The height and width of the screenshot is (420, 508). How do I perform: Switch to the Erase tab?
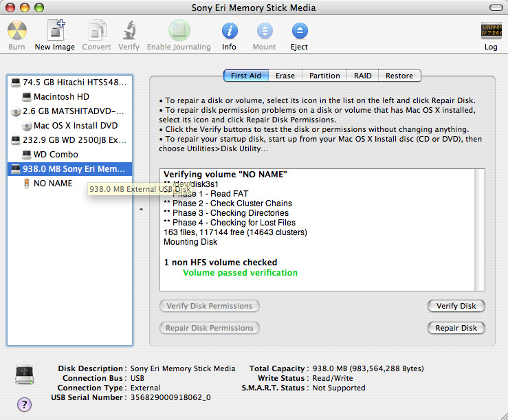click(x=285, y=76)
